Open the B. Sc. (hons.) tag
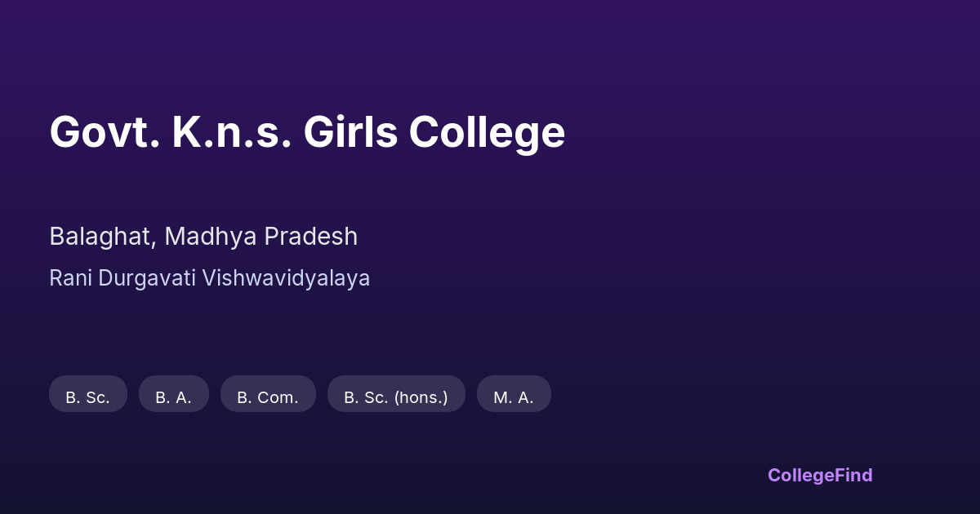Image resolution: width=980 pixels, height=514 pixels. click(396, 397)
